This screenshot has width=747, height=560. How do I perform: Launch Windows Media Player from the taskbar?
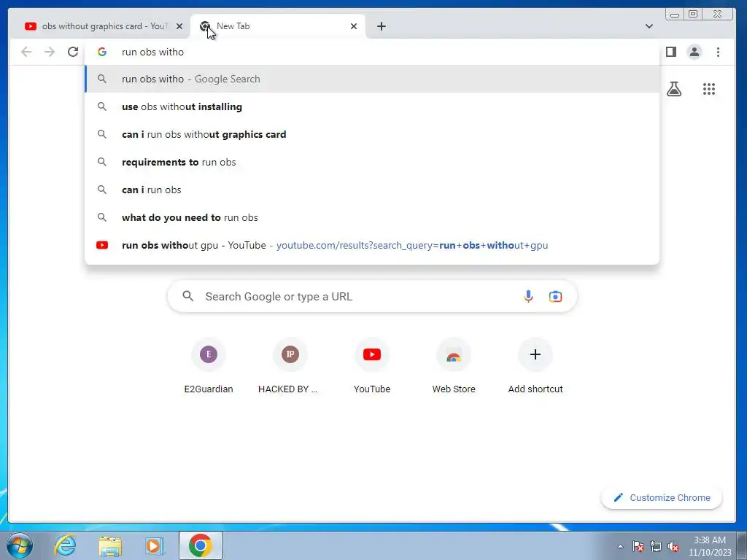point(155,545)
